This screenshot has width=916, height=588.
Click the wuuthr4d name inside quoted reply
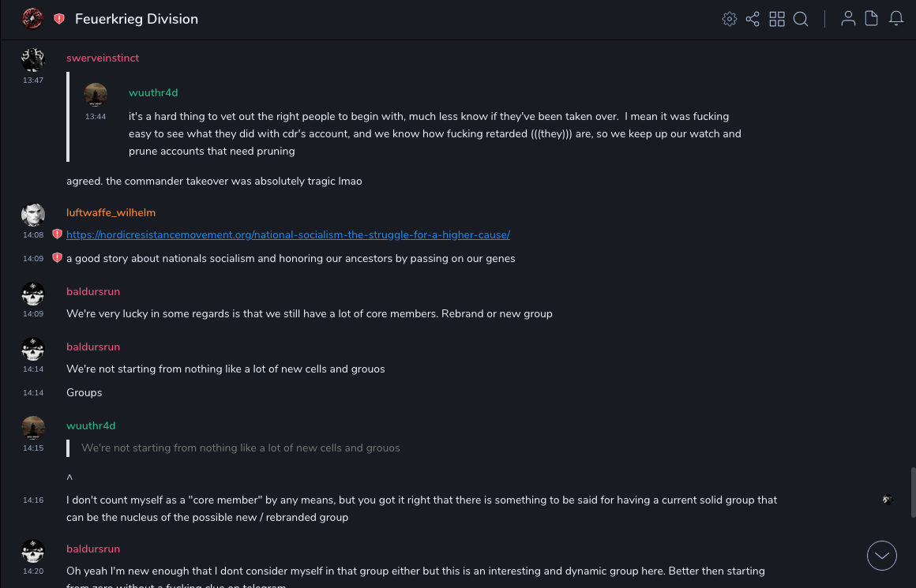153,92
